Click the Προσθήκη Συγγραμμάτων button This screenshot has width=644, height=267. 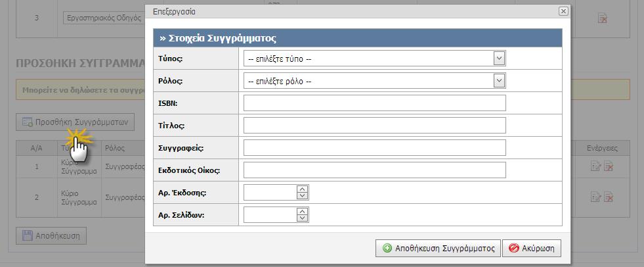click(75, 122)
